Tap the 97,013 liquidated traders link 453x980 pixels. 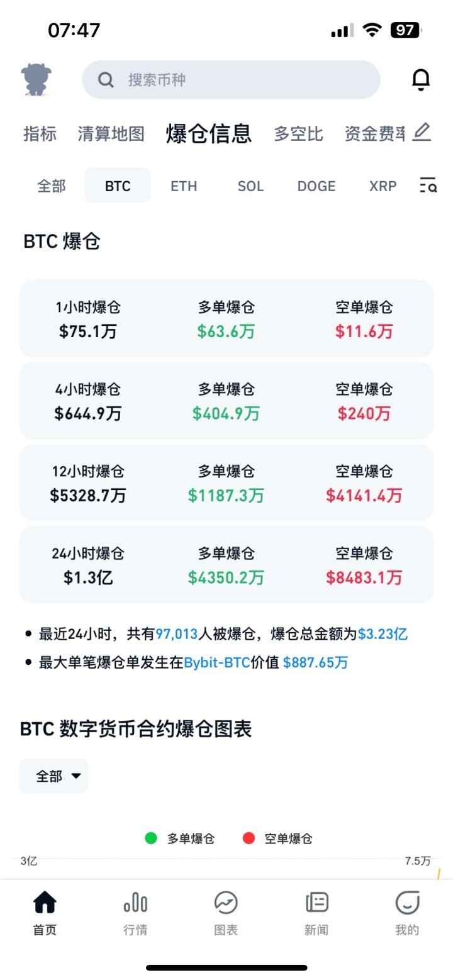177,634
